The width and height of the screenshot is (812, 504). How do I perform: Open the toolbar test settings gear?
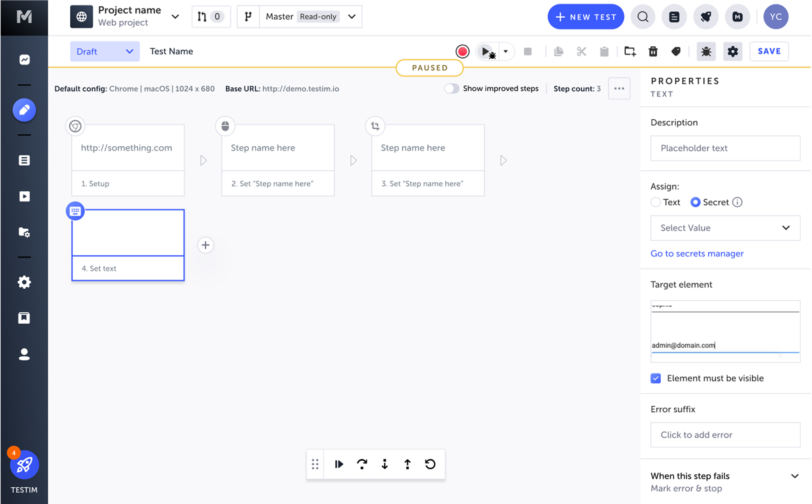pos(733,52)
